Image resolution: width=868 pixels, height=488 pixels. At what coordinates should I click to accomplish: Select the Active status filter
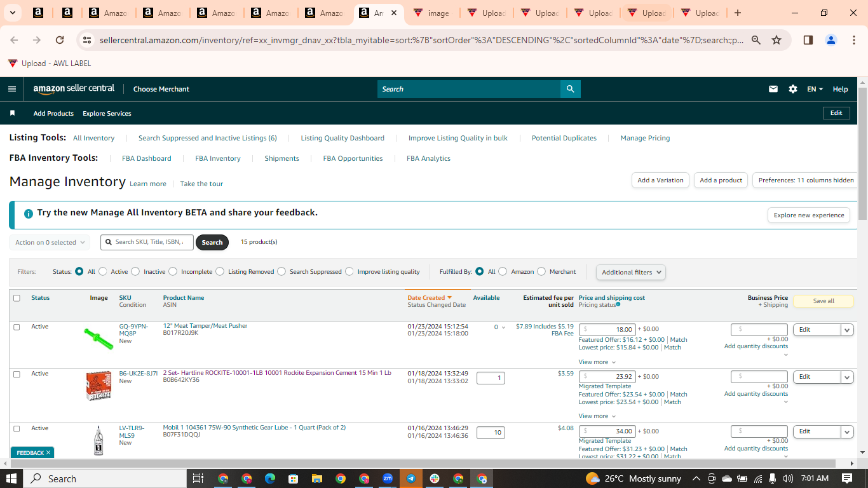[x=103, y=271]
